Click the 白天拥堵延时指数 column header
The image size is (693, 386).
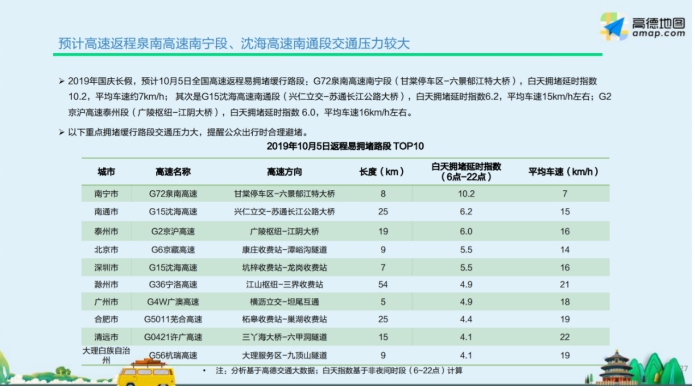466,172
